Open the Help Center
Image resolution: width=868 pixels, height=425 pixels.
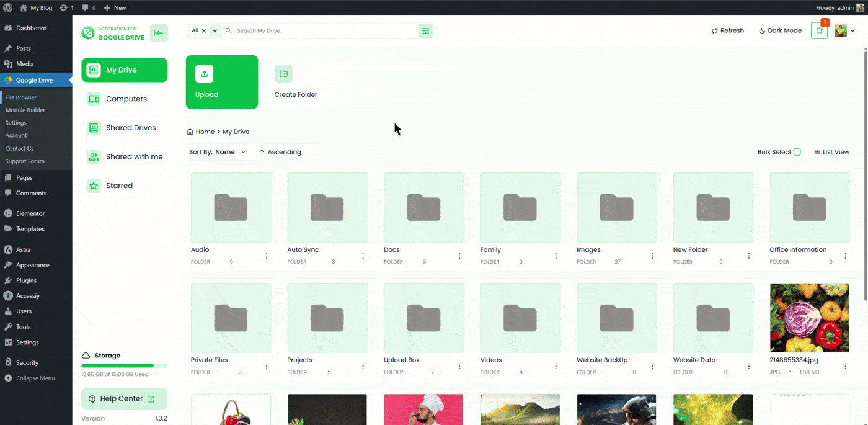tap(124, 399)
